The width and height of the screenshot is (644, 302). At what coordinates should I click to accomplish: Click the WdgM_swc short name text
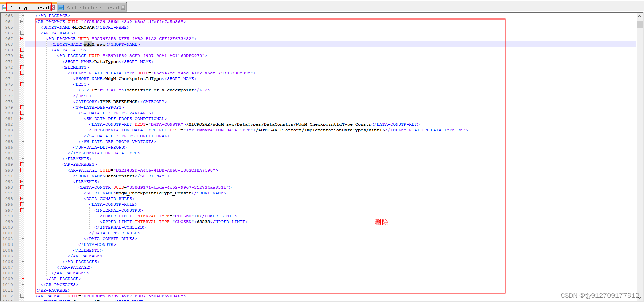coord(94,44)
